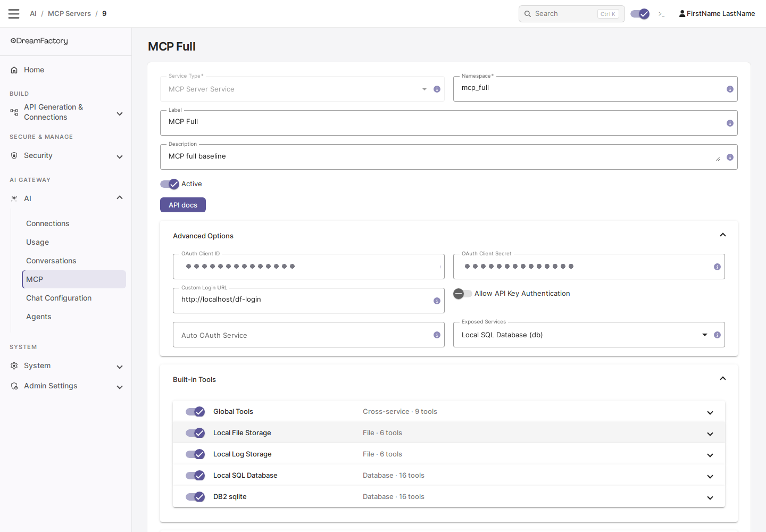Collapse the Advanced Options panel

723,235
